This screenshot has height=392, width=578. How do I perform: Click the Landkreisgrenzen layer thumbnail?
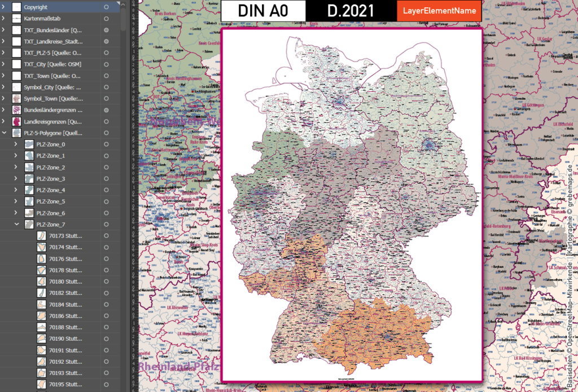[x=16, y=121]
